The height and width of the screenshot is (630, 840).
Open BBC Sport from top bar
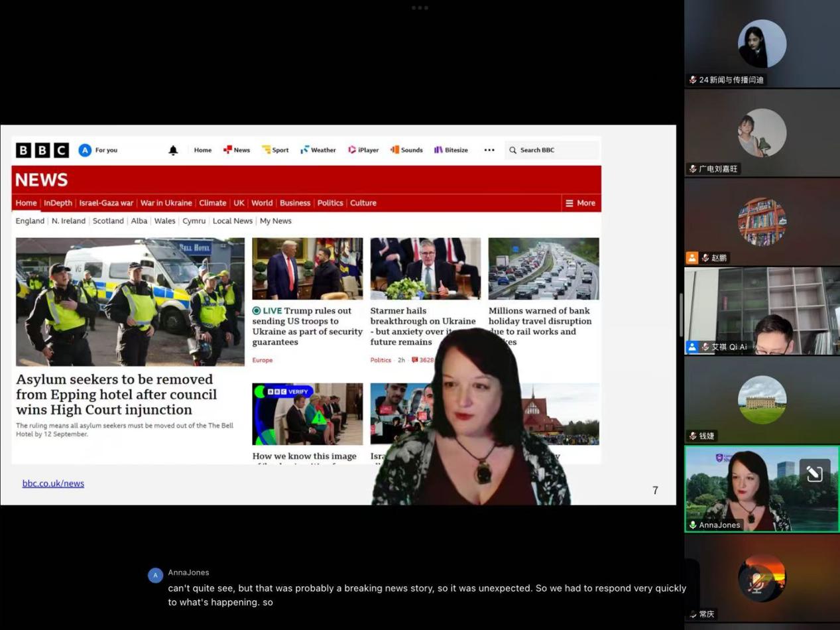click(x=275, y=151)
